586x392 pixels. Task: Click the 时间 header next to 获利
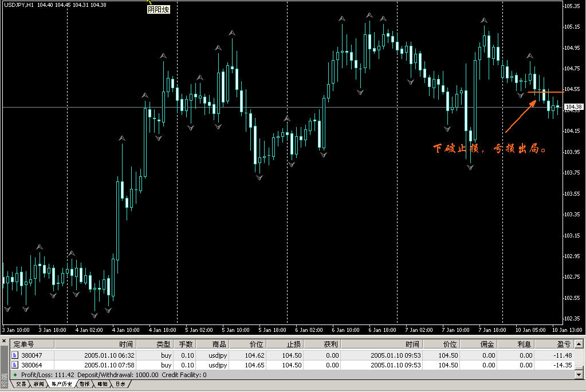click(x=382, y=344)
